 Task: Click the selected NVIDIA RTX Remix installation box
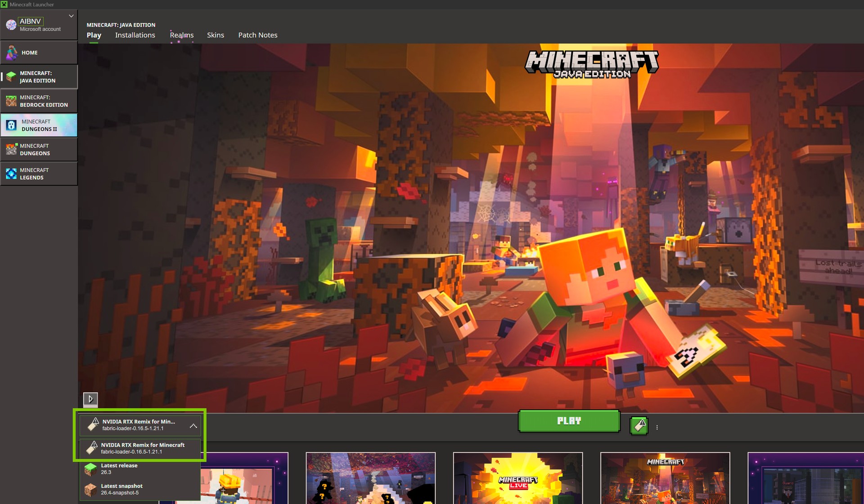[x=140, y=425]
